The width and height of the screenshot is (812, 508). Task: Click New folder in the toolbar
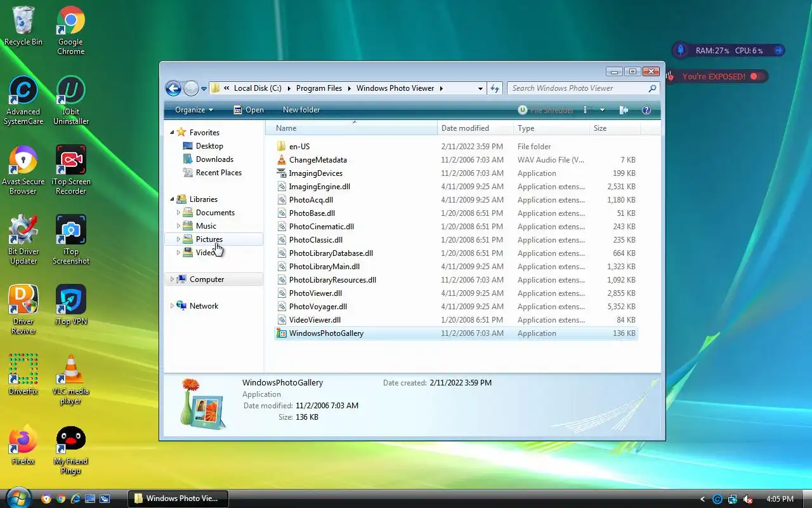(301, 110)
